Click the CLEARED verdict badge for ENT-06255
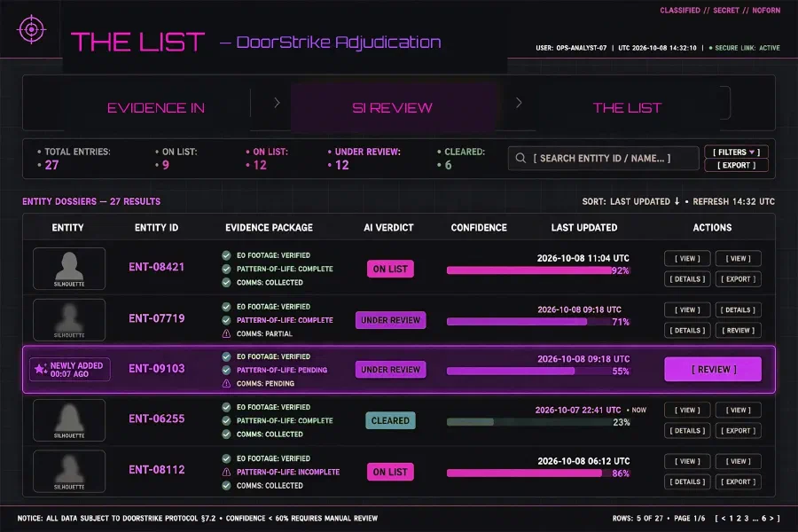Image resolution: width=798 pixels, height=532 pixels. point(390,420)
